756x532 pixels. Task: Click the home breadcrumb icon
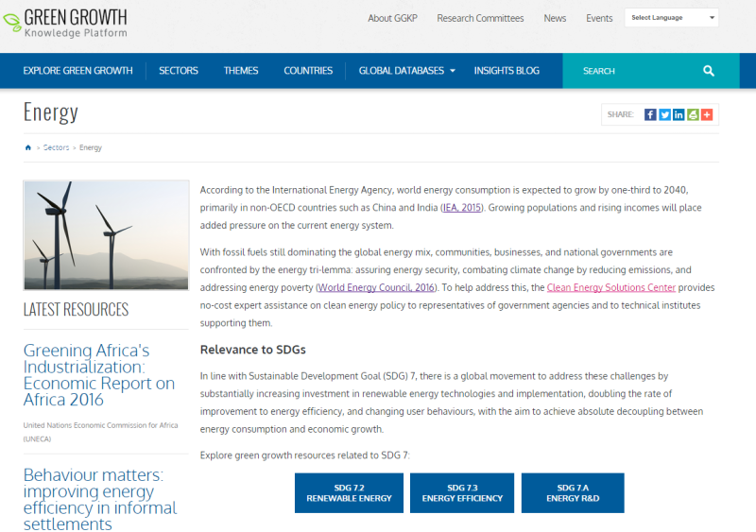pyautogui.click(x=28, y=148)
